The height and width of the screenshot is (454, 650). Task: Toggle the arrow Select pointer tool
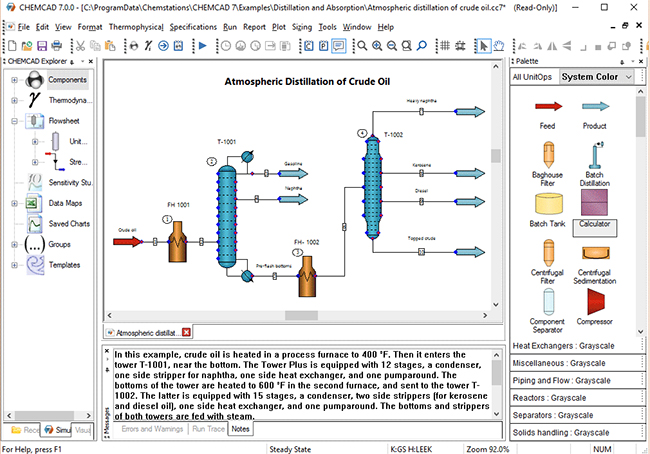point(483,45)
